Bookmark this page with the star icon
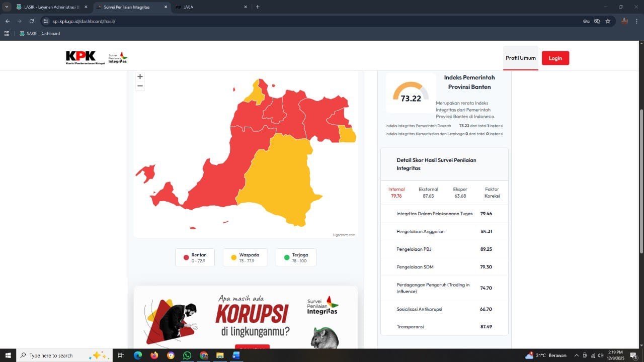 608,21
